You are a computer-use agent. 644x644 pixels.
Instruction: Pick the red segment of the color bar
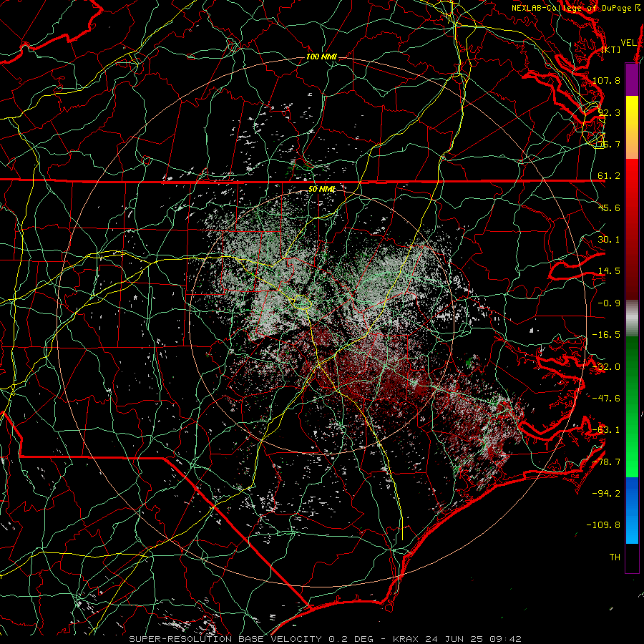632,229
